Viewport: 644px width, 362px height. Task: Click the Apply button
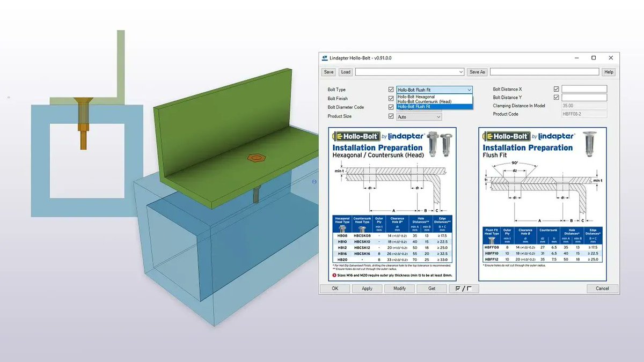367,289
